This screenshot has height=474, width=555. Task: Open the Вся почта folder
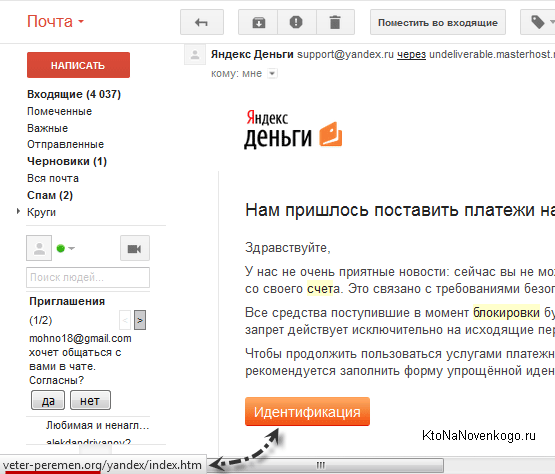(53, 178)
